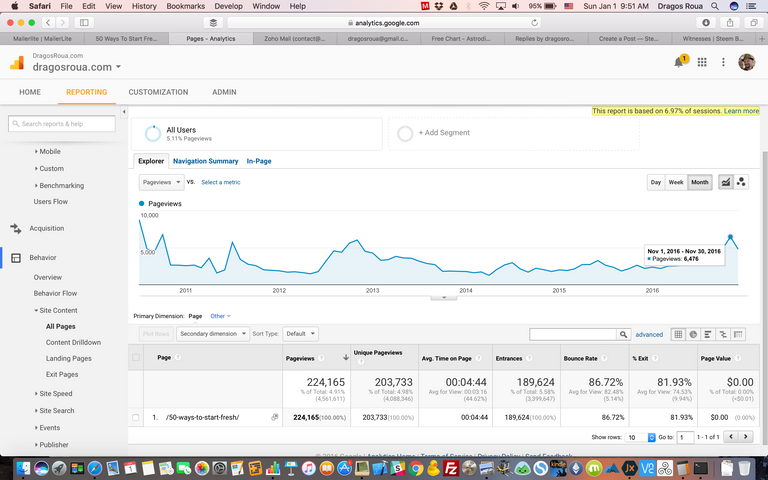Switch to the Navigation Summary tab

[205, 161]
